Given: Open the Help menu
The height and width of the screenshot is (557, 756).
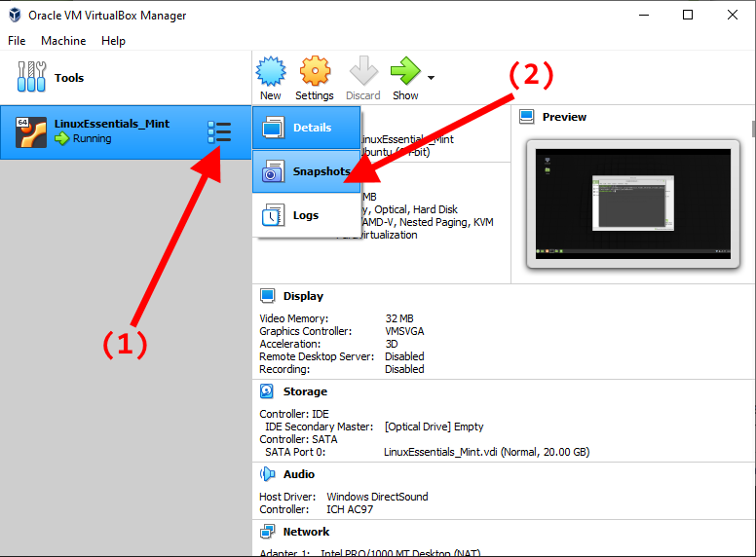Looking at the screenshot, I should [x=113, y=41].
